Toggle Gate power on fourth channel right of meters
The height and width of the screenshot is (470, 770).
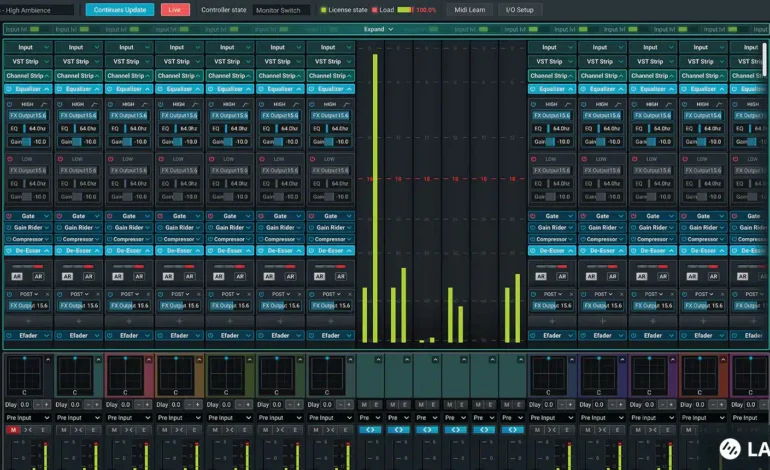pos(684,216)
